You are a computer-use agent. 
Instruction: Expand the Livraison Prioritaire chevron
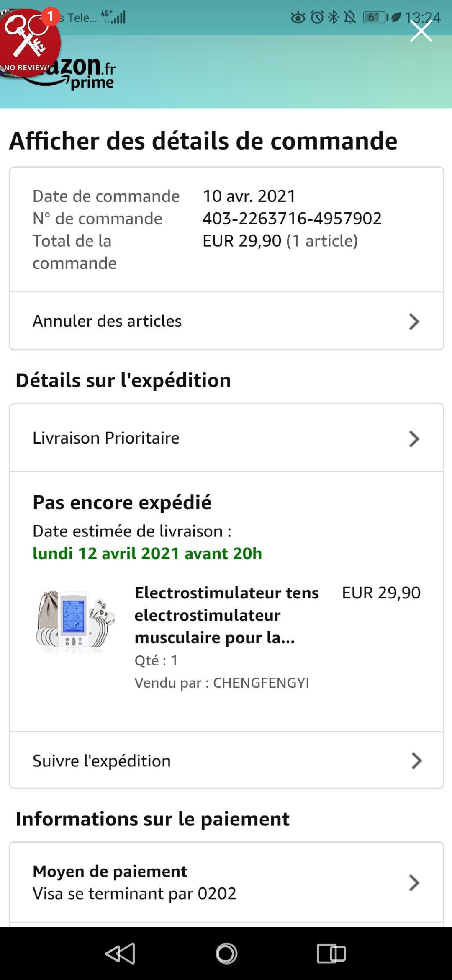tap(413, 438)
